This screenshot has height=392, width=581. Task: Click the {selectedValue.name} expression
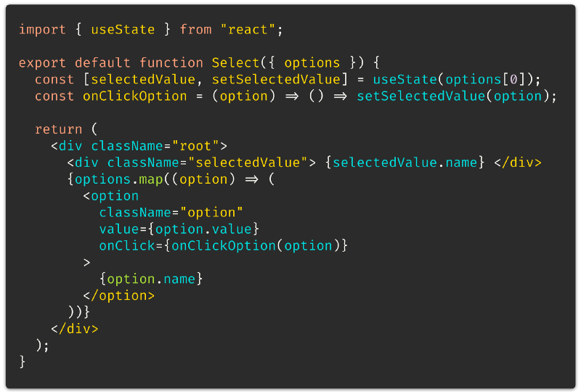pyautogui.click(x=405, y=163)
